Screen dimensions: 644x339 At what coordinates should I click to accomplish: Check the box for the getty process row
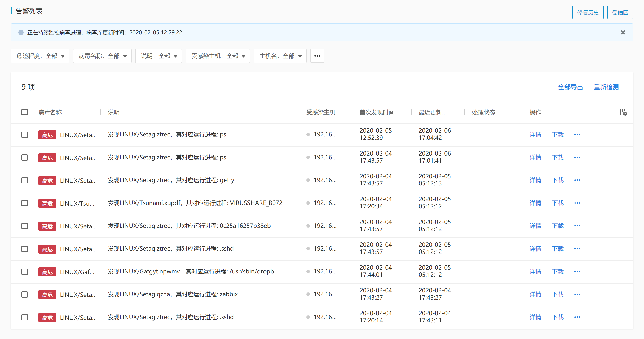24,180
